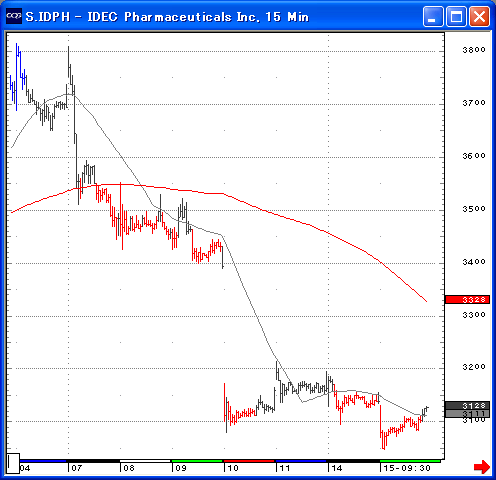Click the red 3328 moving-average price tag
This screenshot has height=480, width=496.
click(x=467, y=300)
